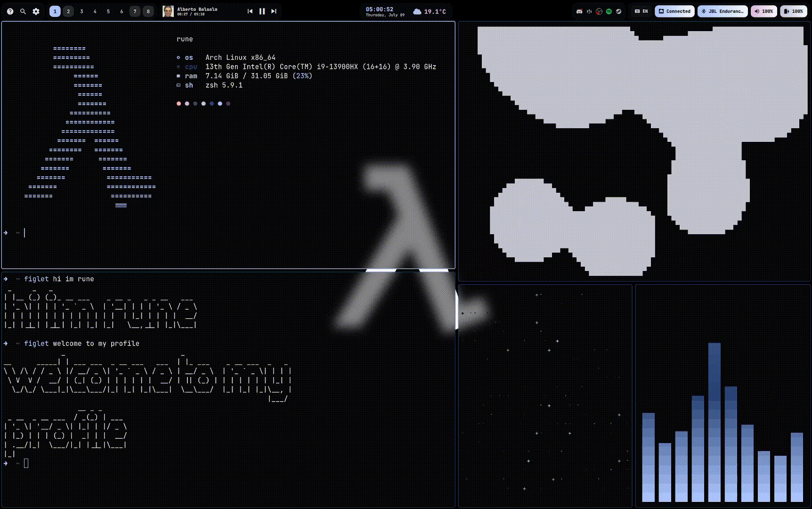Click the date Thursday, July 09
This screenshot has height=509, width=812.
point(385,15)
